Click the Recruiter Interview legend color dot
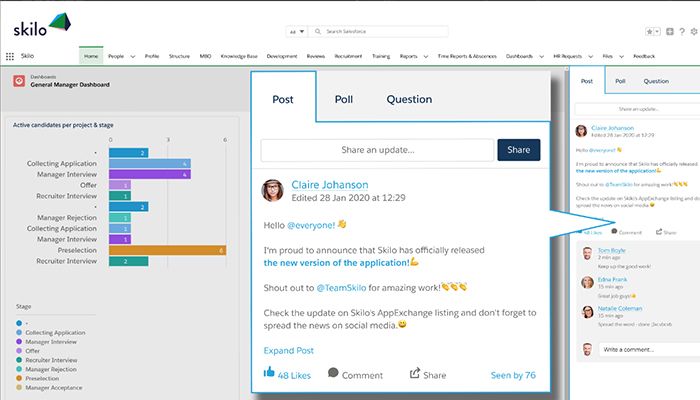Image resolution: width=700 pixels, height=400 pixels. 19,360
